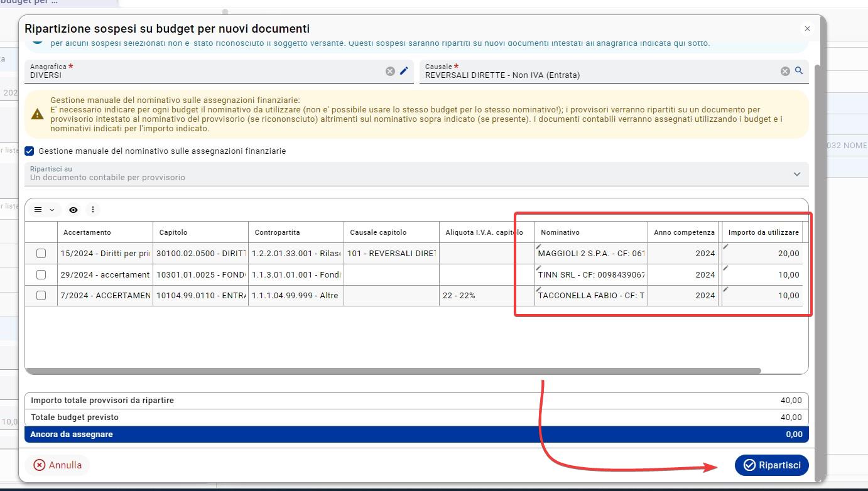Edit Nominativo cell MAGGIOLI 2 S.P.A.
The width and height of the screenshot is (868, 491).
591,254
